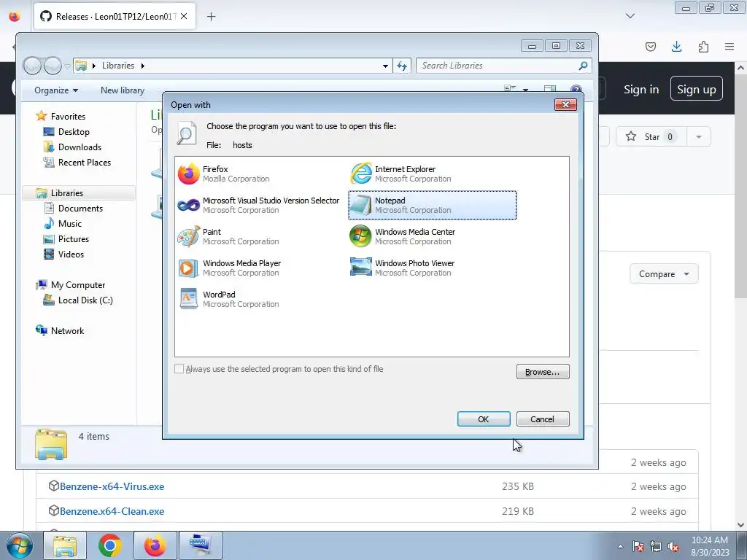Open Firefox Pocket save icon
747x560 pixels.
point(650,46)
